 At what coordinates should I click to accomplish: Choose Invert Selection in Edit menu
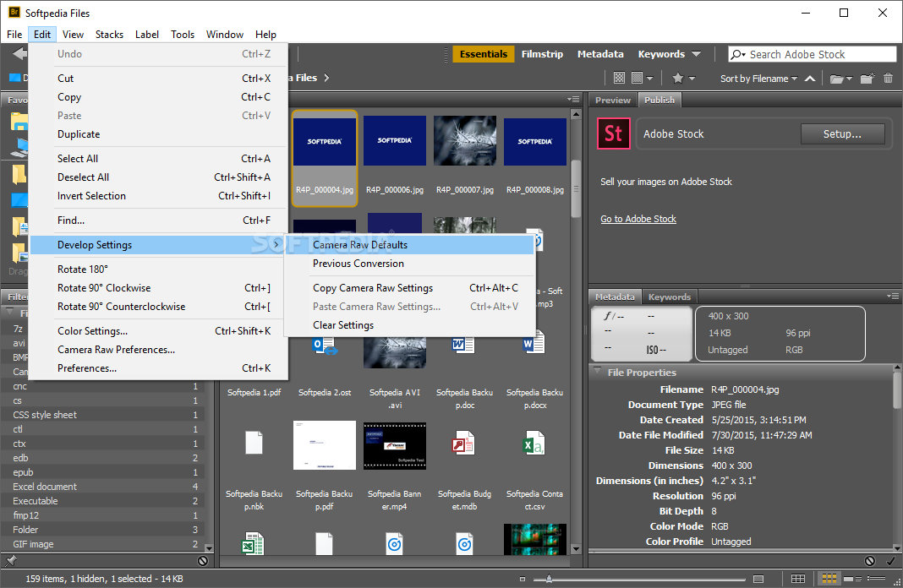click(156, 196)
